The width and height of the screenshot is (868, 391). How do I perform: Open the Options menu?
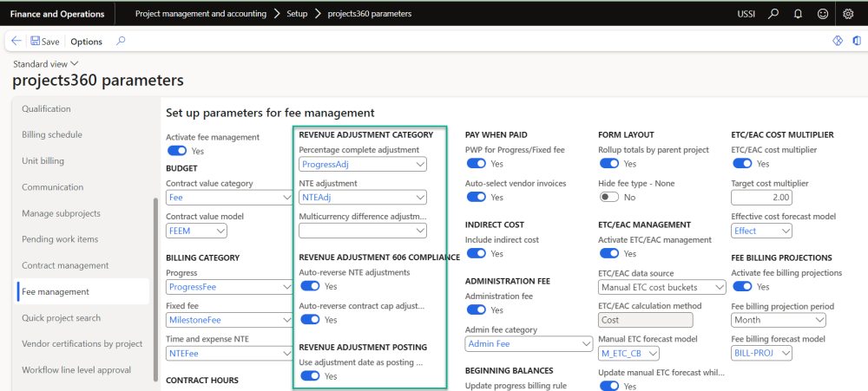(x=86, y=42)
